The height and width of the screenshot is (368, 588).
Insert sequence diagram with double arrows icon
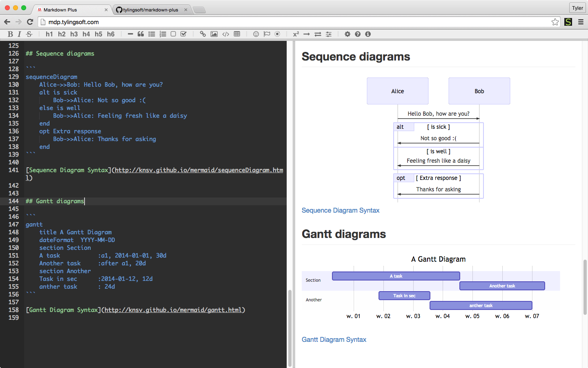pyautogui.click(x=318, y=34)
